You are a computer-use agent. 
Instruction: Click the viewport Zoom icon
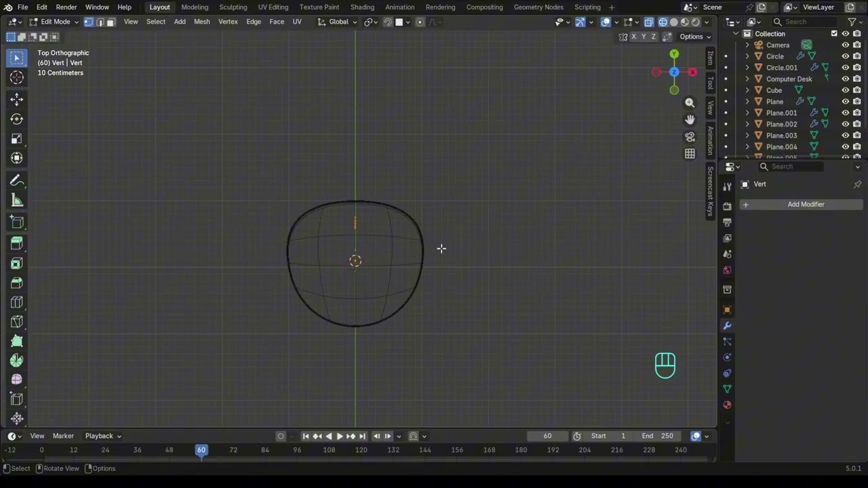click(x=690, y=103)
